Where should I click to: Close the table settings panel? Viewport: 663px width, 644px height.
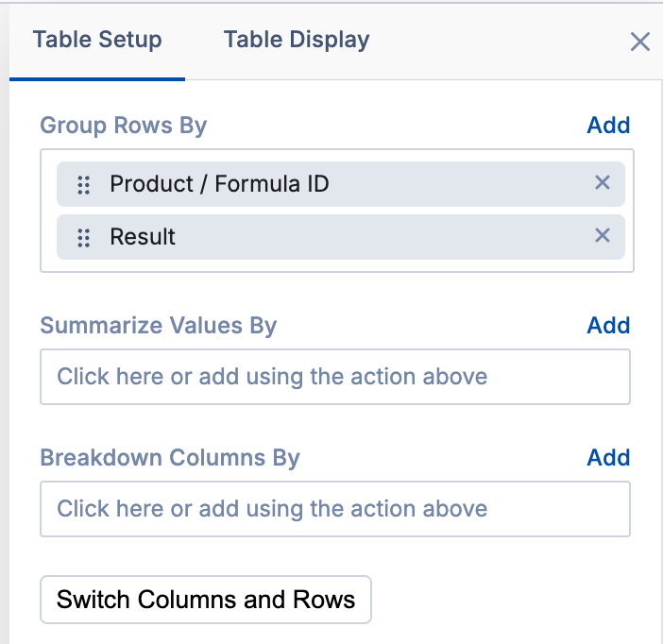point(640,42)
